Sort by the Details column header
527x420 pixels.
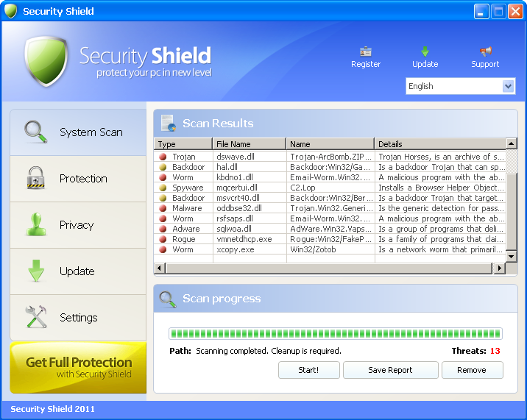click(440, 144)
